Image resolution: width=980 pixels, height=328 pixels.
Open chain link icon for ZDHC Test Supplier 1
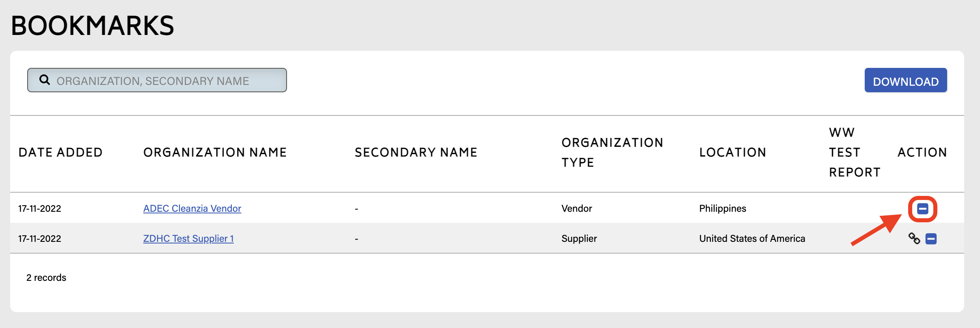tap(914, 239)
